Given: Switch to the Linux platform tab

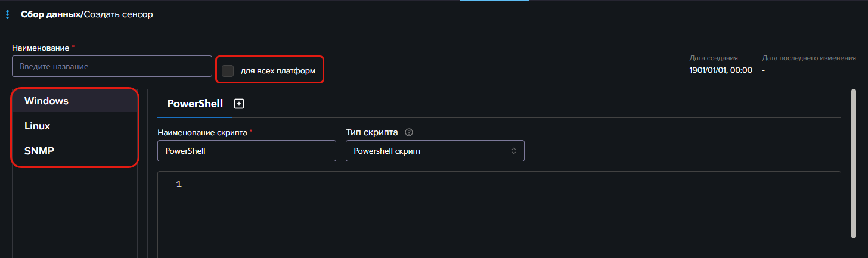Looking at the screenshot, I should coord(37,126).
